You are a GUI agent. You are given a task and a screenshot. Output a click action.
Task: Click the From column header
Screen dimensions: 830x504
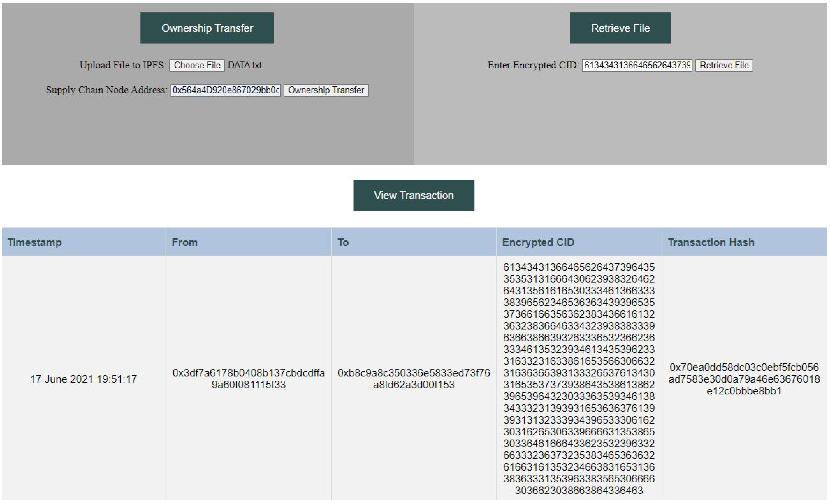[185, 242]
